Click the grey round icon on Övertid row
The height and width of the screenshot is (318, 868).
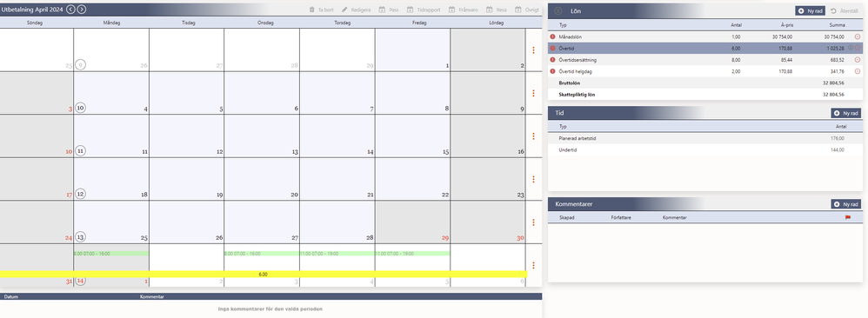click(x=851, y=48)
